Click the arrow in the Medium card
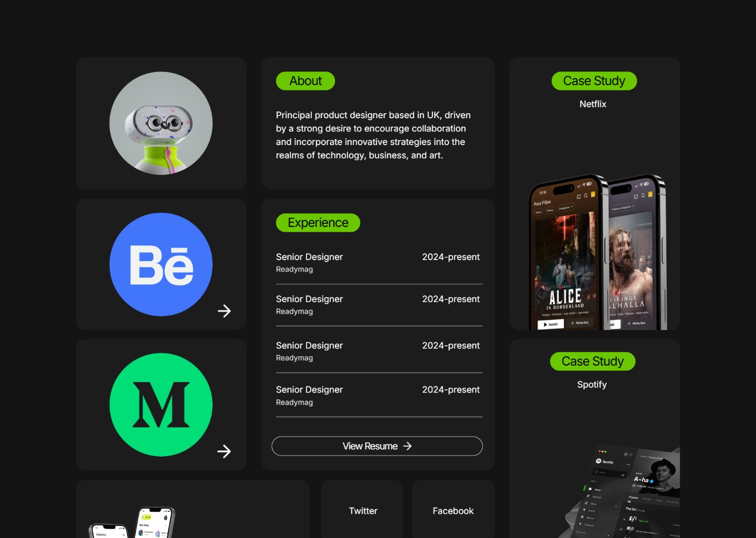Viewport: 756px width, 538px height. (x=224, y=451)
